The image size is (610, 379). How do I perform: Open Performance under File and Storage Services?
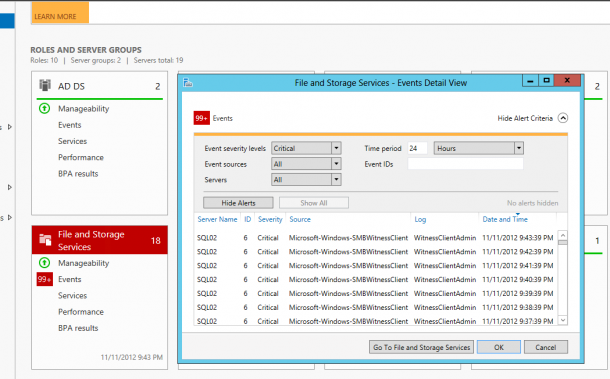81,312
